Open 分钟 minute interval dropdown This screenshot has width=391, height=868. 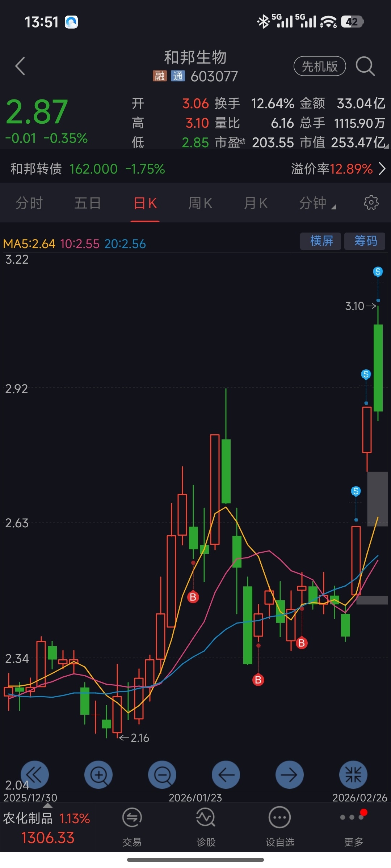tap(317, 203)
